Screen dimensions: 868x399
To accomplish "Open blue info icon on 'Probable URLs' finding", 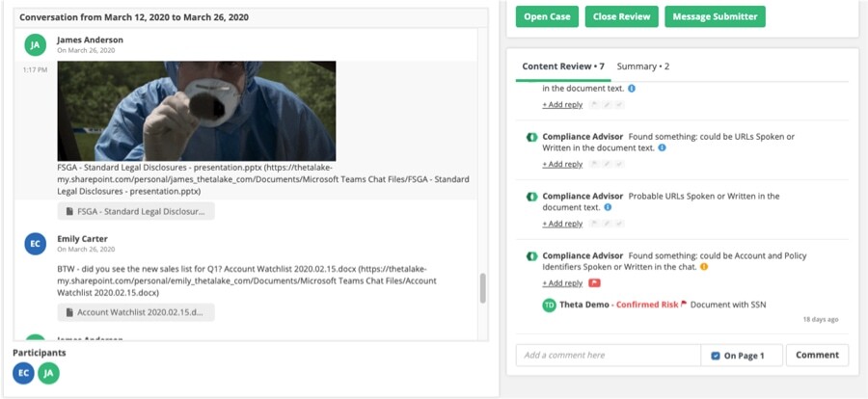I will click(608, 207).
